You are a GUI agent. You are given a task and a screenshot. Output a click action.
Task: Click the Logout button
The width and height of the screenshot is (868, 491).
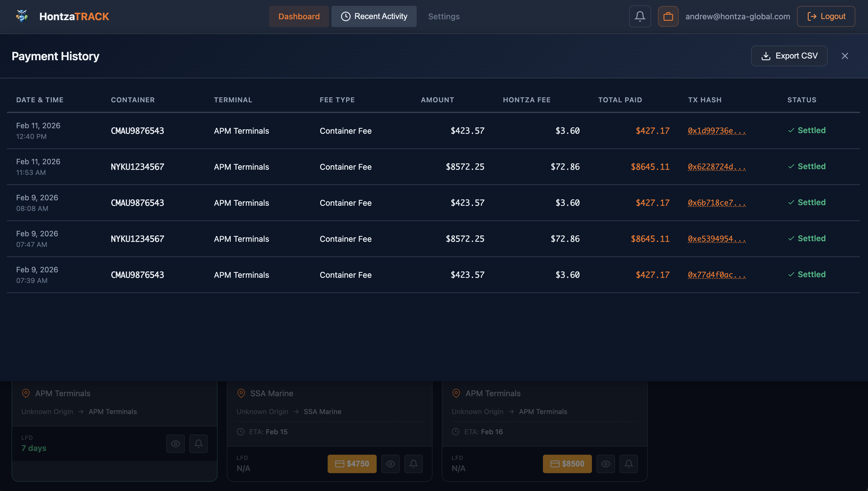click(x=826, y=16)
